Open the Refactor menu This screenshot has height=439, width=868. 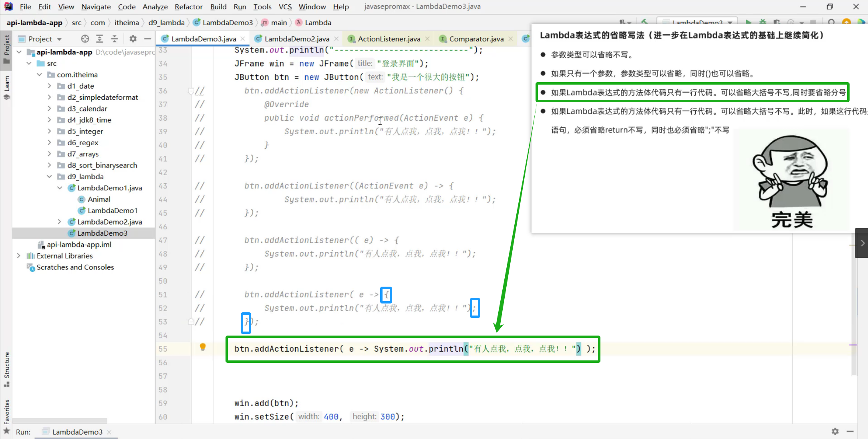188,6
